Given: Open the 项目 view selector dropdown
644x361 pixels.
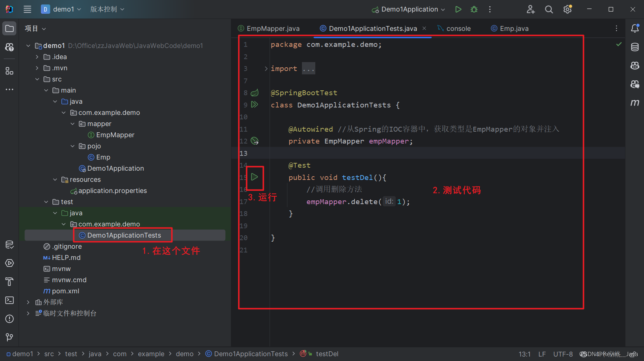Looking at the screenshot, I should click(35, 29).
